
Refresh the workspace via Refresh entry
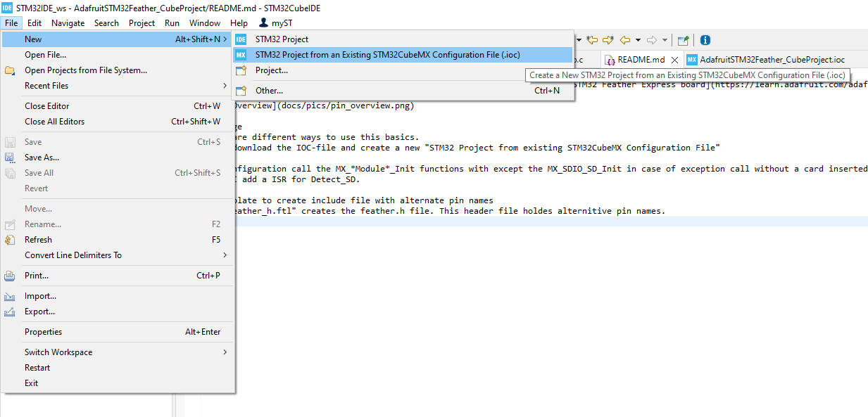tap(117, 240)
